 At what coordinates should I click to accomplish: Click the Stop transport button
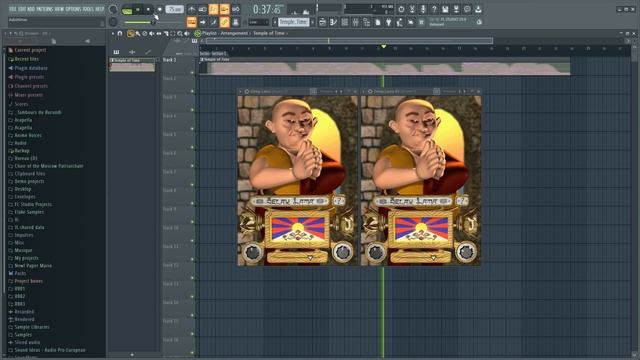coord(148,9)
